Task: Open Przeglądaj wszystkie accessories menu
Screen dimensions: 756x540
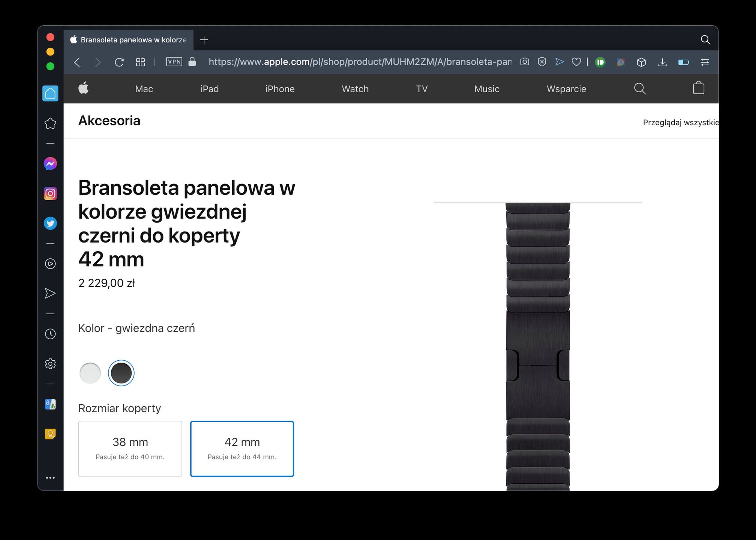Action: pyautogui.click(x=680, y=123)
